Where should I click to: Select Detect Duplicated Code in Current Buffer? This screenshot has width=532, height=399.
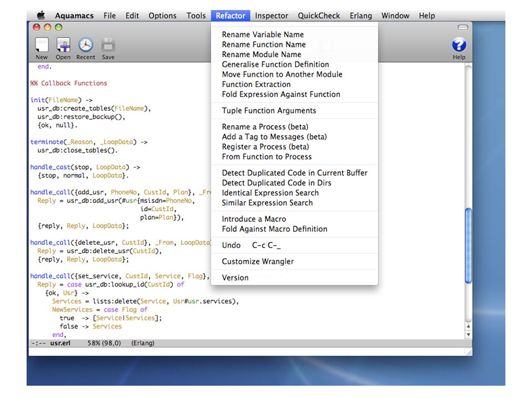(x=294, y=173)
